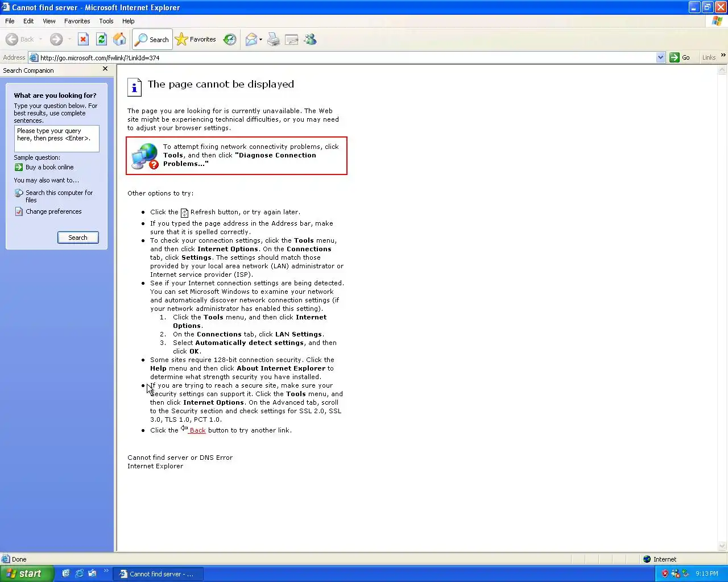Go to the Home page icon

(119, 39)
